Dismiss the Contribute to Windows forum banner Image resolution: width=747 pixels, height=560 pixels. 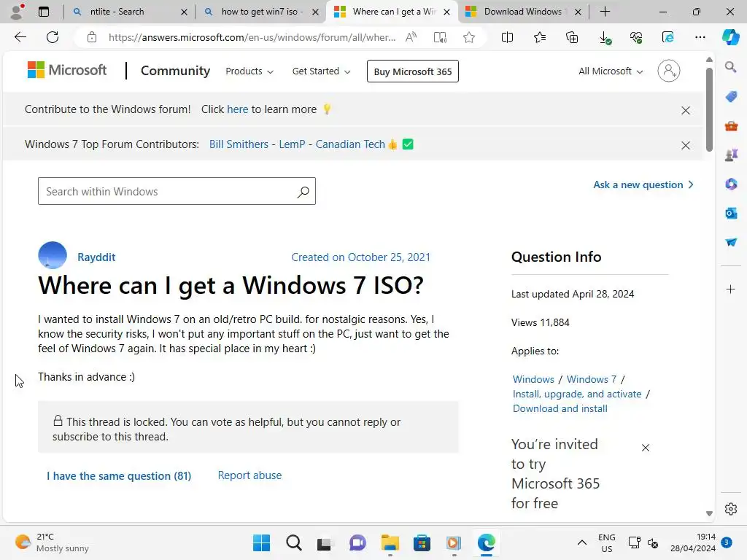coord(686,111)
